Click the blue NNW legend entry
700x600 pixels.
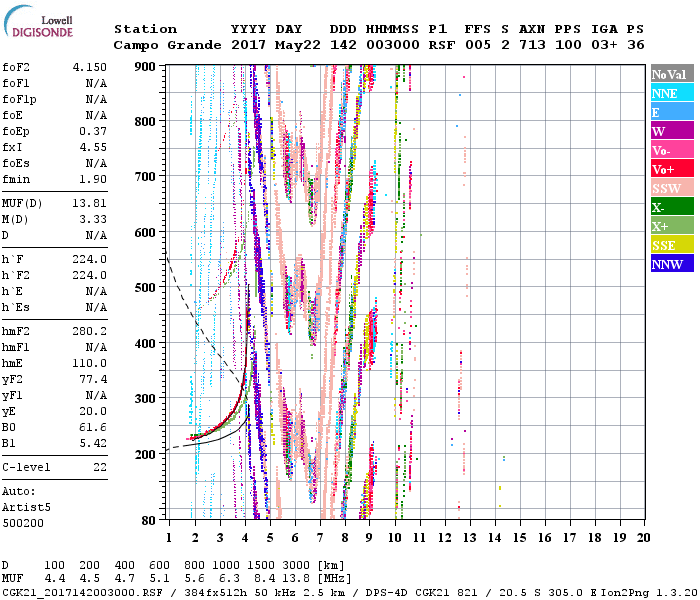[672, 264]
